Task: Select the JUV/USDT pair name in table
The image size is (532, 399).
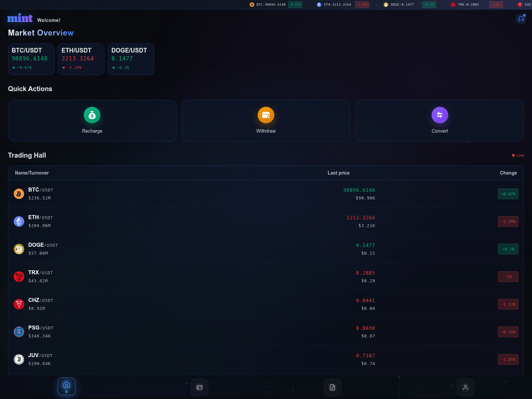Action: point(40,355)
